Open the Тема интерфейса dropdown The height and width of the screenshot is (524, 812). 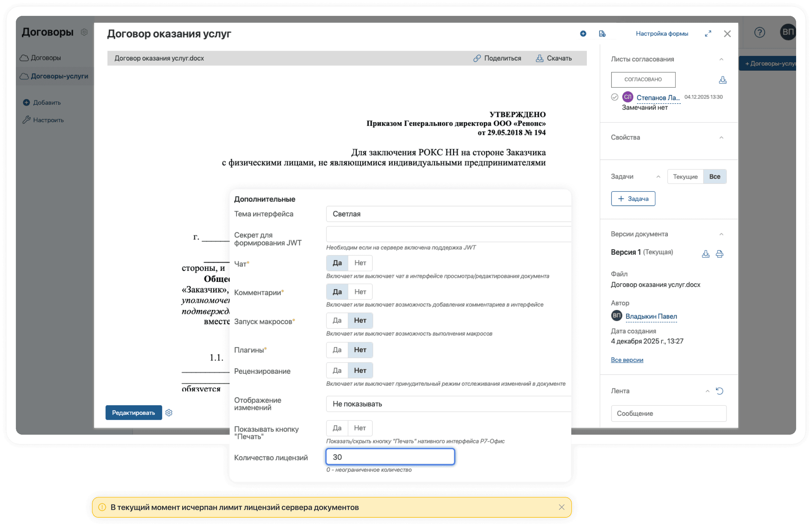[448, 214]
